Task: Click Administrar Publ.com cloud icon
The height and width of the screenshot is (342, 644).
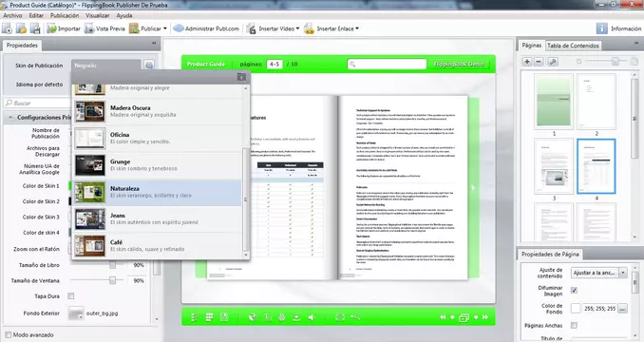Action: tap(179, 28)
